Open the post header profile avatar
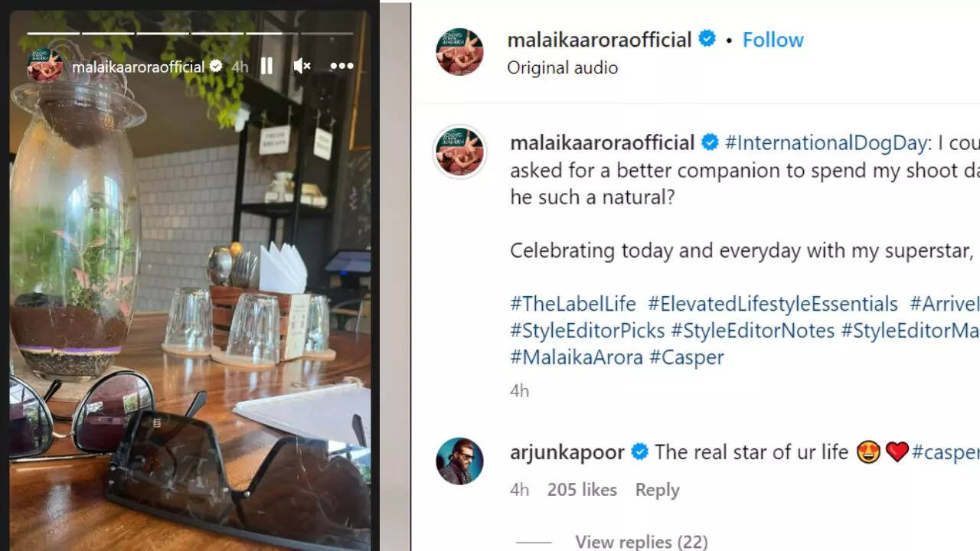This screenshot has width=980, height=551. pos(459,52)
